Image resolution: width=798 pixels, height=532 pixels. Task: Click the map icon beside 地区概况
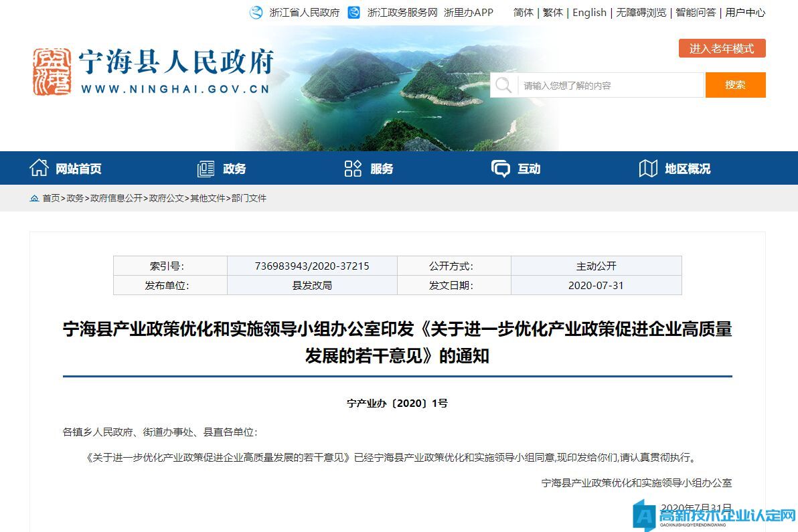pos(648,169)
